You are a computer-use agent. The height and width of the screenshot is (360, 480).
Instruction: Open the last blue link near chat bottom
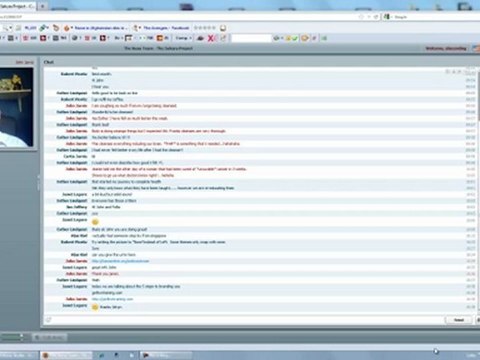[112, 299]
